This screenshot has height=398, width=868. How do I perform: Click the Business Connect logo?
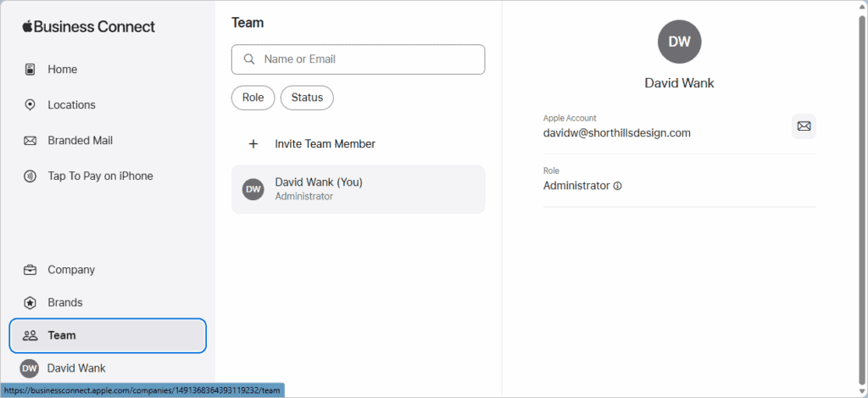89,26
